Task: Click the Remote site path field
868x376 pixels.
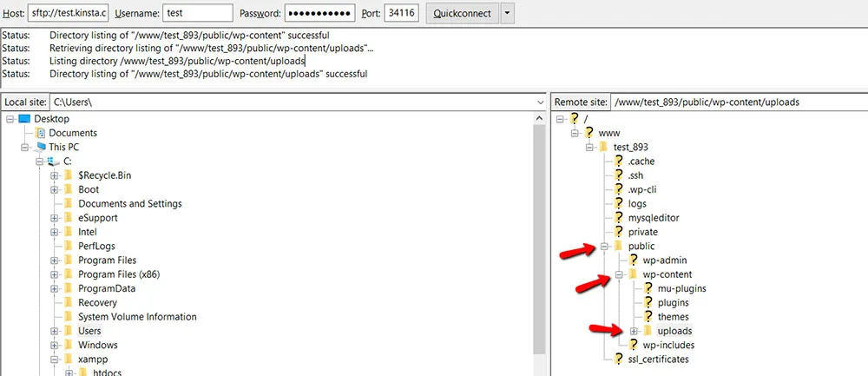Action: click(739, 102)
